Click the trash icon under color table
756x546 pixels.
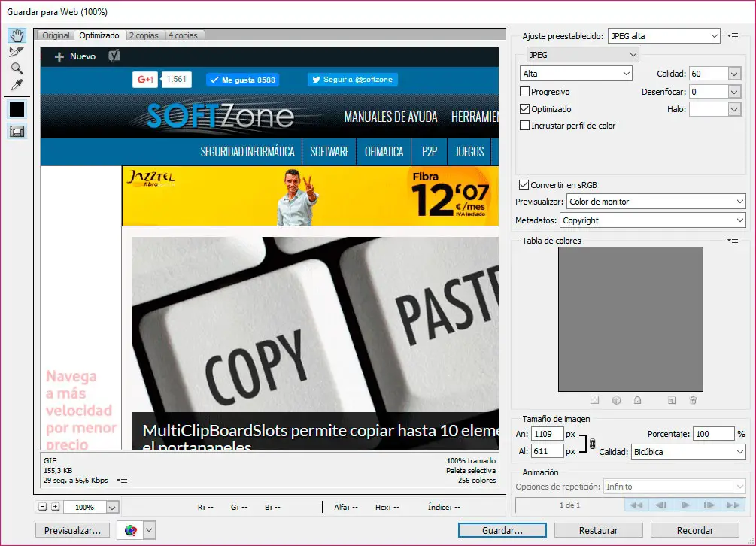(693, 400)
